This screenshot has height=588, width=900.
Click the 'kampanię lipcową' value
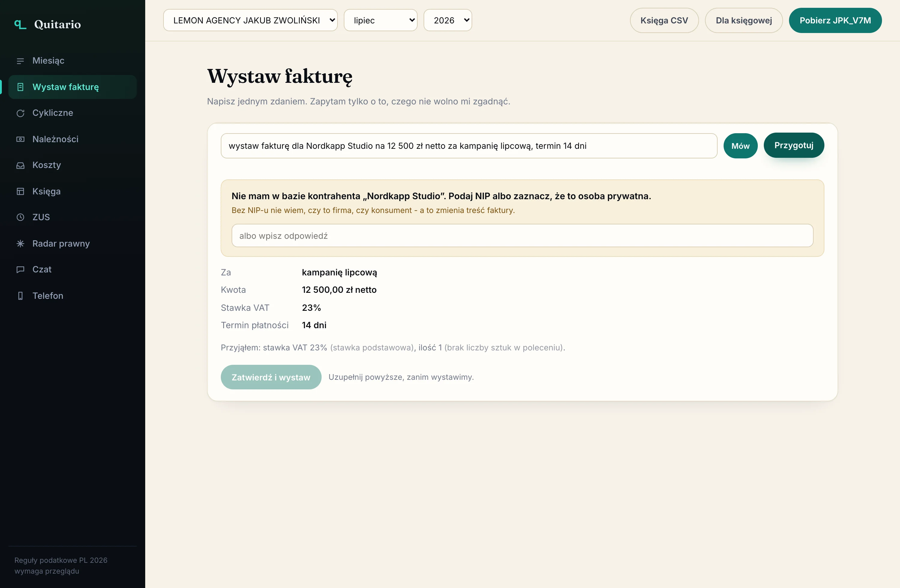click(x=339, y=273)
